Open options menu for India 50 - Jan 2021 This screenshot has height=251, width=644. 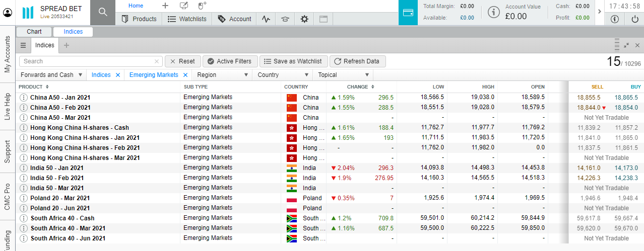coord(23,168)
